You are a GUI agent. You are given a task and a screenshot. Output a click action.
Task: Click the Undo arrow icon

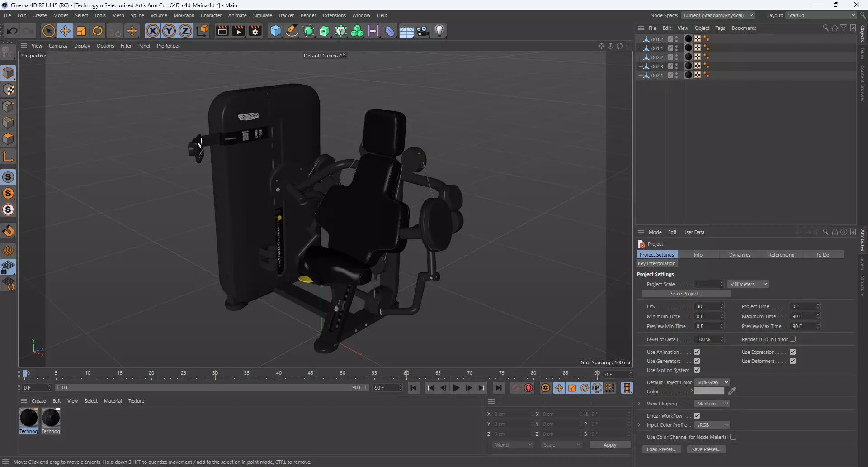(12, 31)
